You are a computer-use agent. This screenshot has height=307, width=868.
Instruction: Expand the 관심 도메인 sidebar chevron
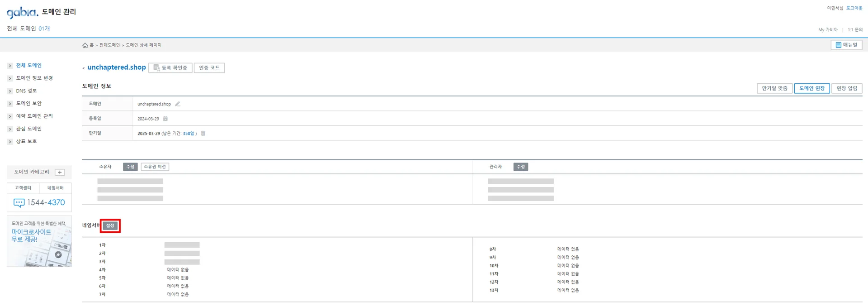coord(9,129)
